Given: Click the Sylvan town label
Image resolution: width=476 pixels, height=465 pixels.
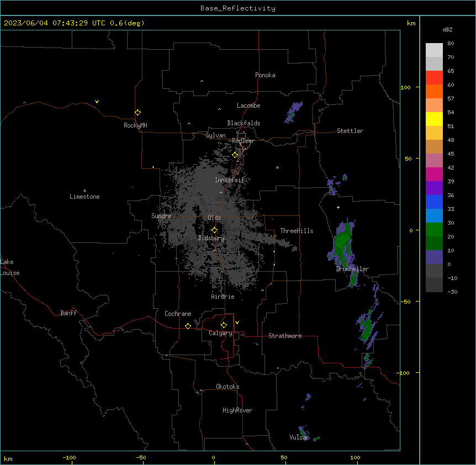Looking at the screenshot, I should coord(215,135).
